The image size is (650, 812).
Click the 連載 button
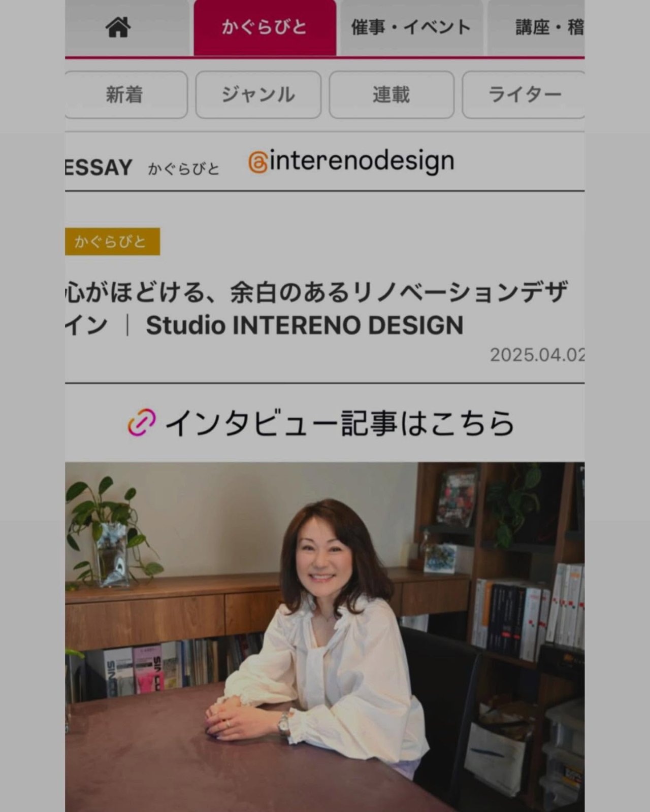tap(391, 94)
